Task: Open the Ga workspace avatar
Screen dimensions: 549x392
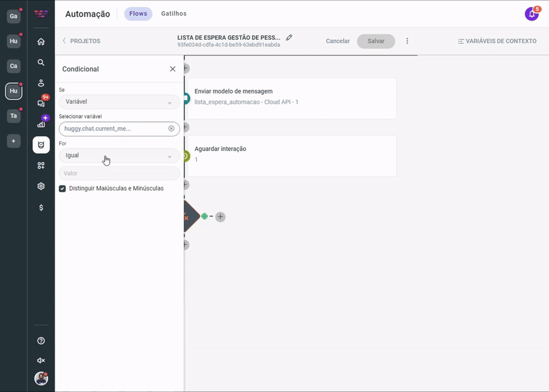Action: (x=14, y=16)
